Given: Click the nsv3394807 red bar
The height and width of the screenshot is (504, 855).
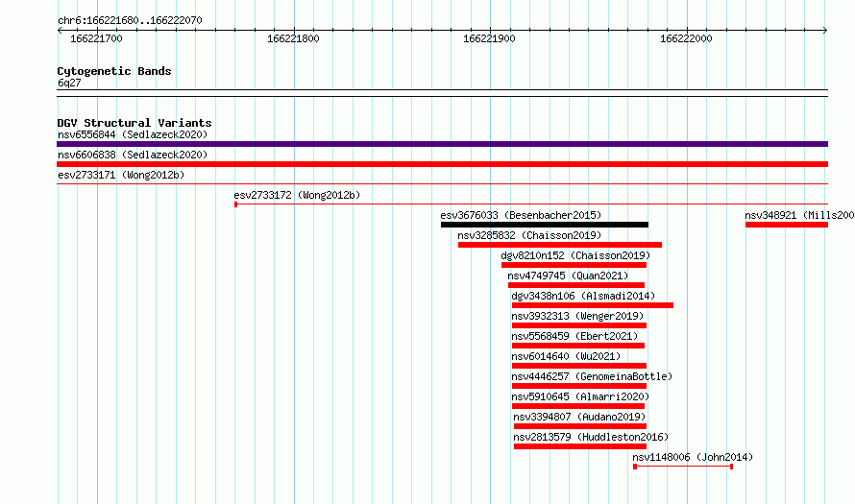Looking at the screenshot, I should [x=580, y=426].
